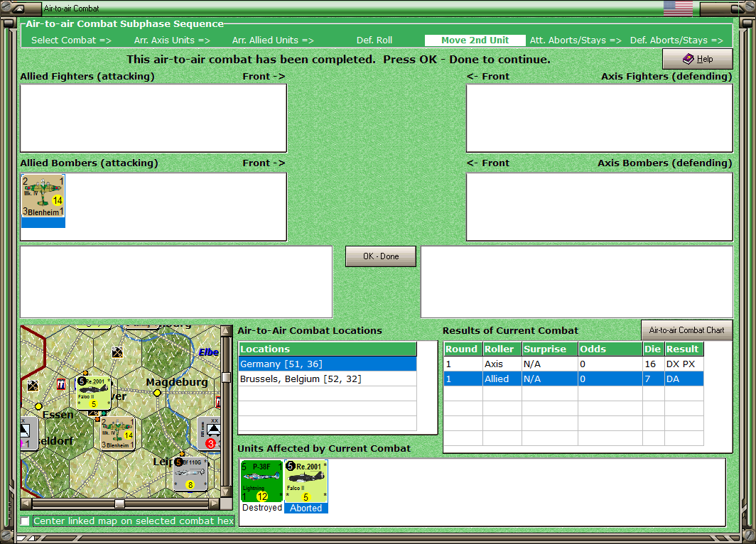This screenshot has width=756, height=544.
Task: Click the Round column header
Action: point(463,349)
